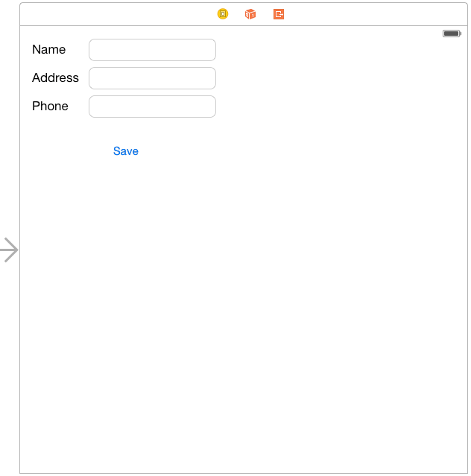Click the Save button
This screenshot has width=471, height=476.
126,151
